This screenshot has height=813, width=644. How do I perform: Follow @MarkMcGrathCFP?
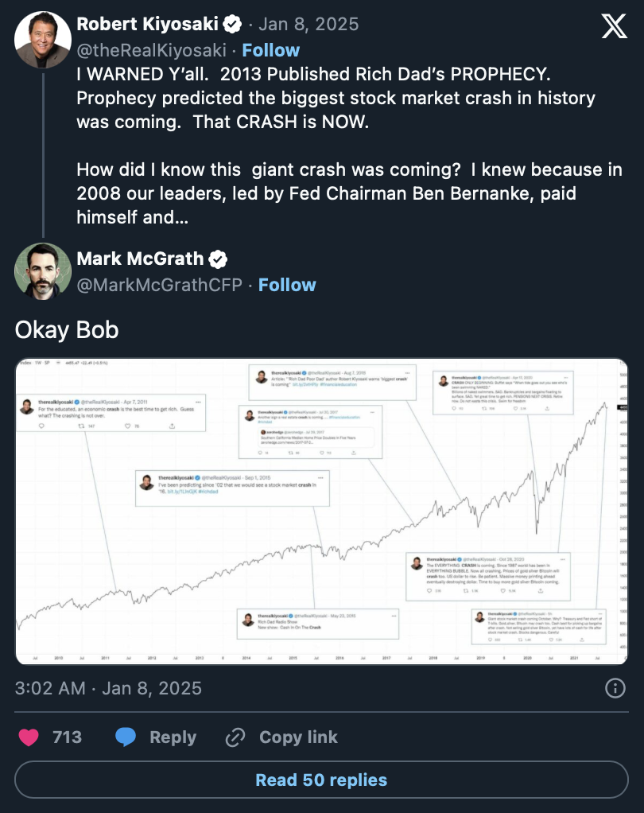(287, 285)
